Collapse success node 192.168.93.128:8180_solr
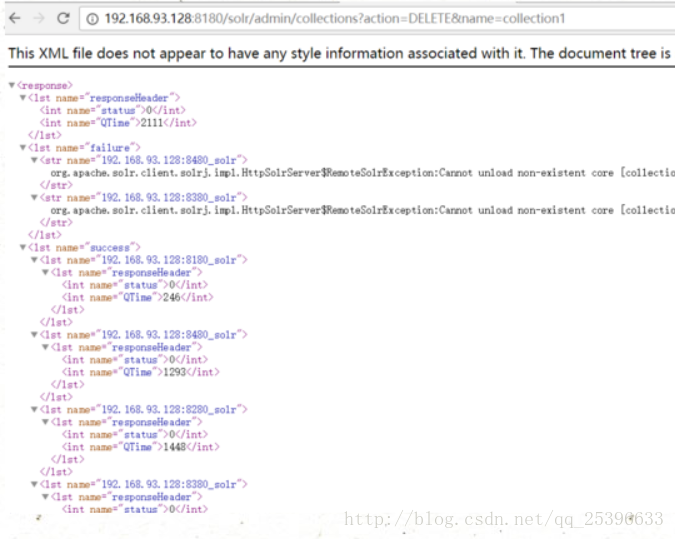 point(34,260)
